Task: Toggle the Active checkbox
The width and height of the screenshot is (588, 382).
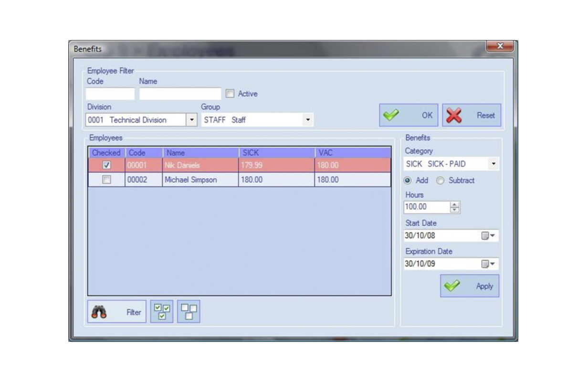Action: click(x=230, y=94)
